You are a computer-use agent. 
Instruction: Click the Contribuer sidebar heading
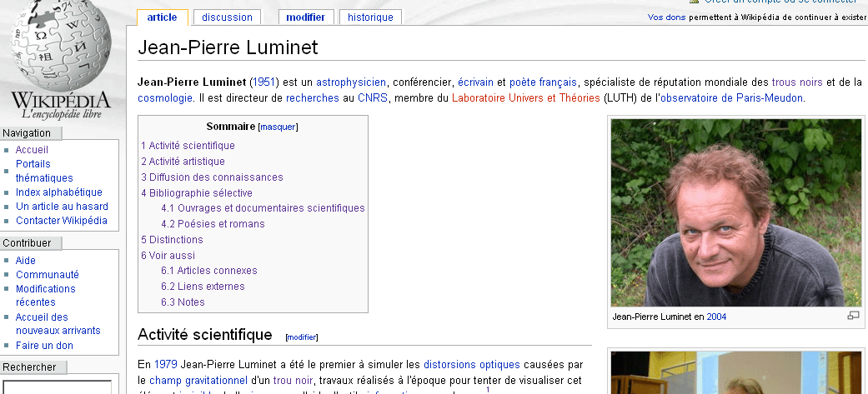click(27, 243)
